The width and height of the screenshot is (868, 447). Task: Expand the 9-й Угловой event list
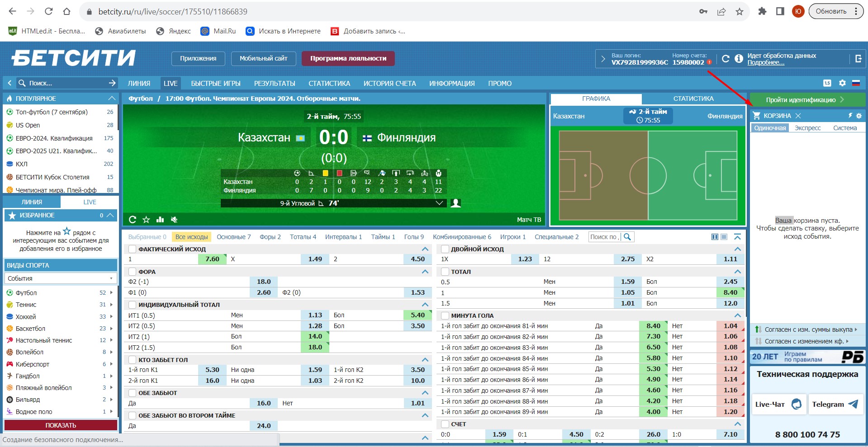[x=439, y=203]
